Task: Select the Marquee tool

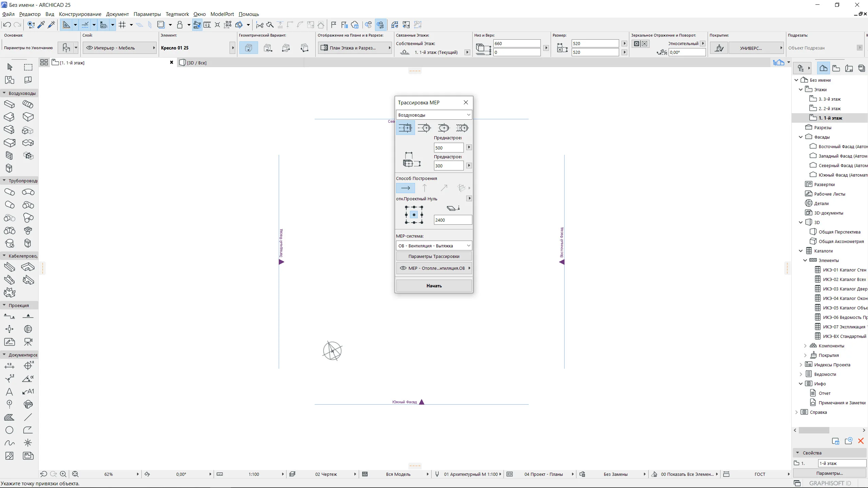Action: [28, 67]
